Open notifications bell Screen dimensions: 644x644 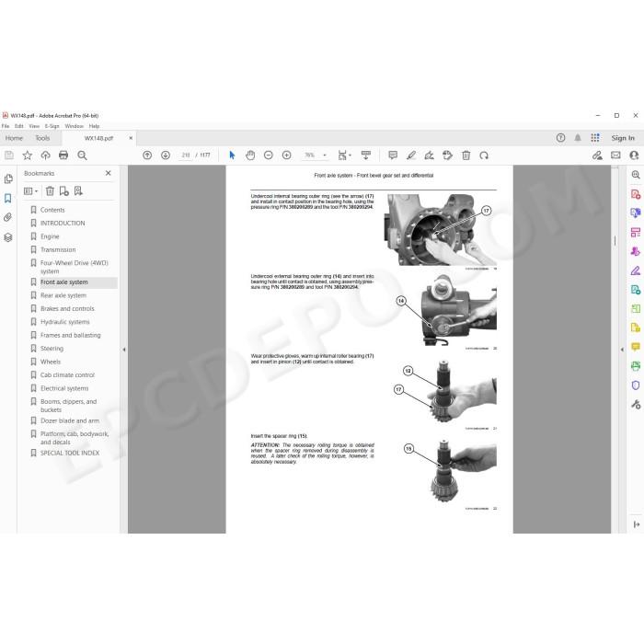(578, 138)
